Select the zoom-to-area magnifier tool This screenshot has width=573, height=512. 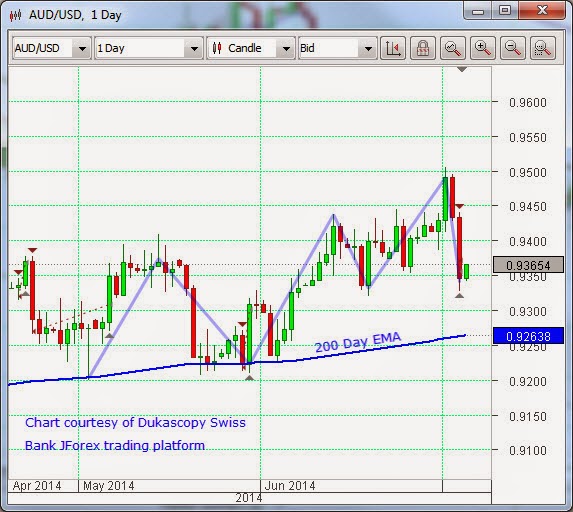[543, 48]
